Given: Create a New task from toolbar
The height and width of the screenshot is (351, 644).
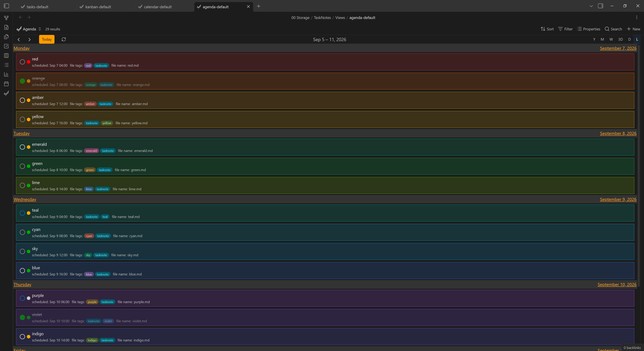Looking at the screenshot, I should tap(633, 29).
